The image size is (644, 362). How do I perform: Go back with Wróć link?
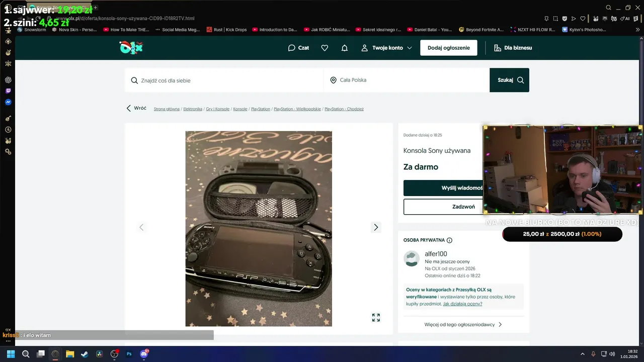pos(136,108)
